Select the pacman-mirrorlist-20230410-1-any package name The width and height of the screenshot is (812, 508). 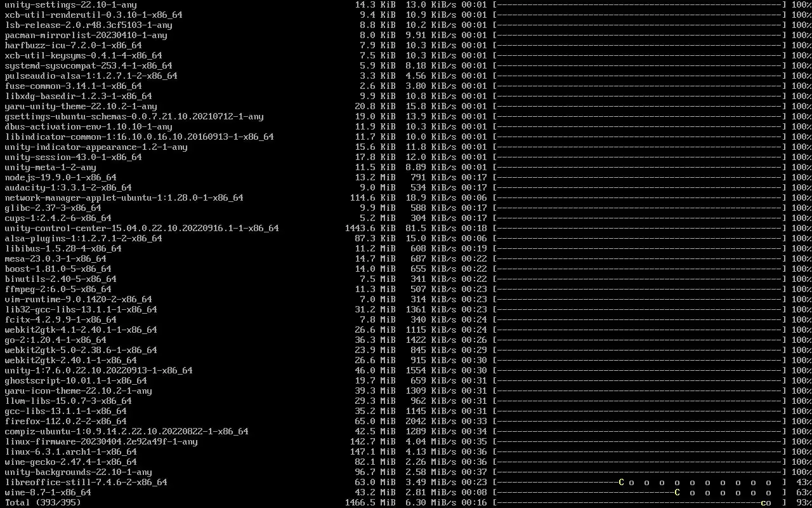coord(86,35)
